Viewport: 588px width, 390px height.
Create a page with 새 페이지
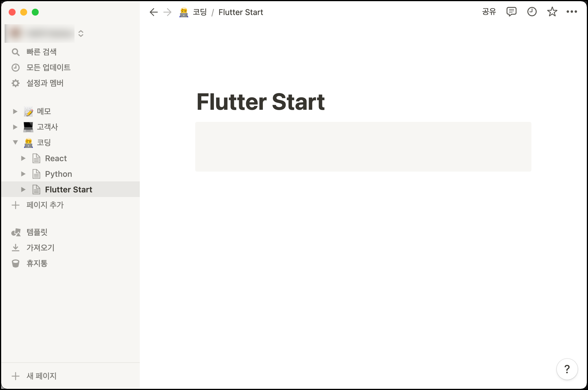click(x=41, y=376)
